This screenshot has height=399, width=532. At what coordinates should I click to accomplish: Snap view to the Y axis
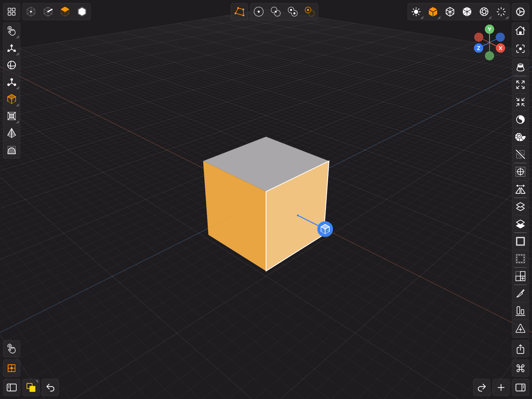490,29
